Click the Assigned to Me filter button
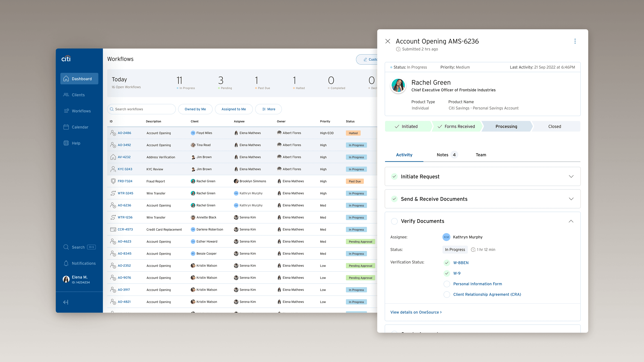The image size is (644, 362). (233, 109)
